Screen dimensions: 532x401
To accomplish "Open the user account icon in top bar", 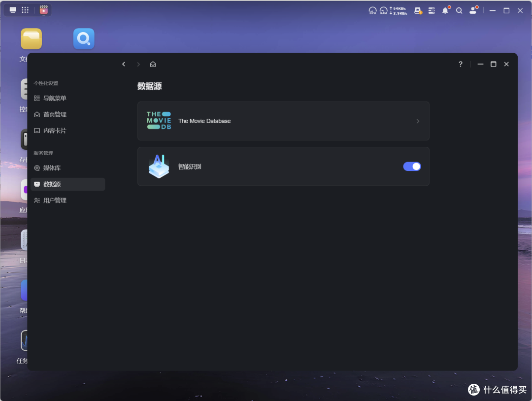I will click(473, 10).
